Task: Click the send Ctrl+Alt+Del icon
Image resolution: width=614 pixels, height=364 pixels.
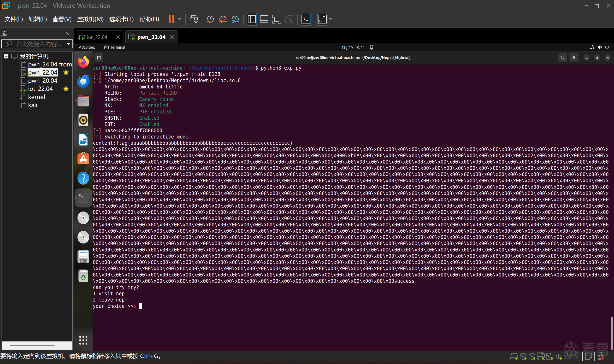Action: [194, 19]
